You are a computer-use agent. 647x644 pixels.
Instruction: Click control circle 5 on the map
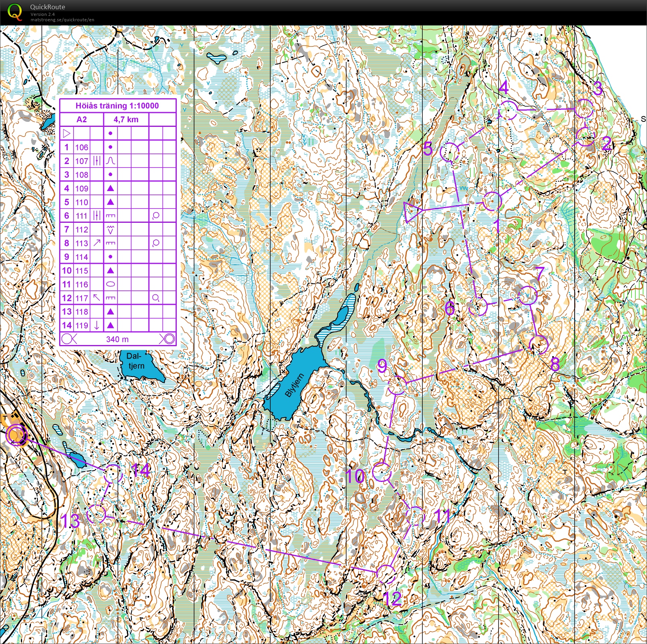pyautogui.click(x=450, y=152)
